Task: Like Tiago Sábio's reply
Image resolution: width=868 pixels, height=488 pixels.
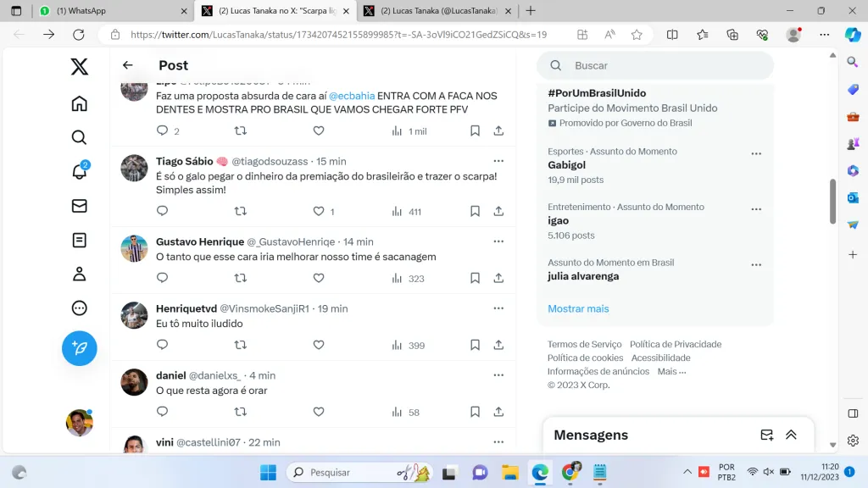Action: click(x=319, y=211)
